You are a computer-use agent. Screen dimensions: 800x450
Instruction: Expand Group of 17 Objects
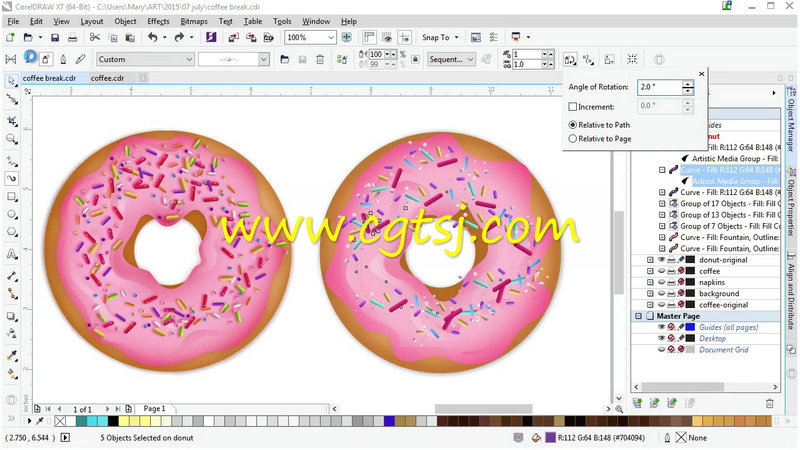click(x=662, y=204)
